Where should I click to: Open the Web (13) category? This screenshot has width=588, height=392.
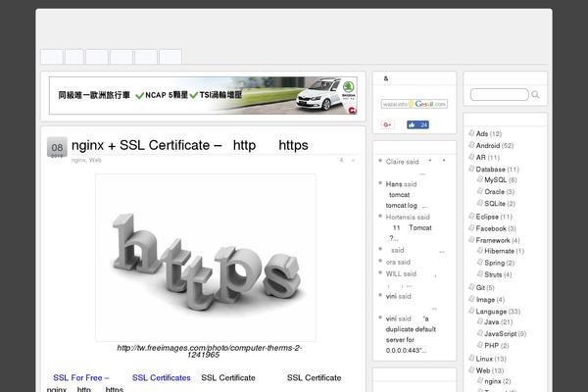pyautogui.click(x=490, y=370)
